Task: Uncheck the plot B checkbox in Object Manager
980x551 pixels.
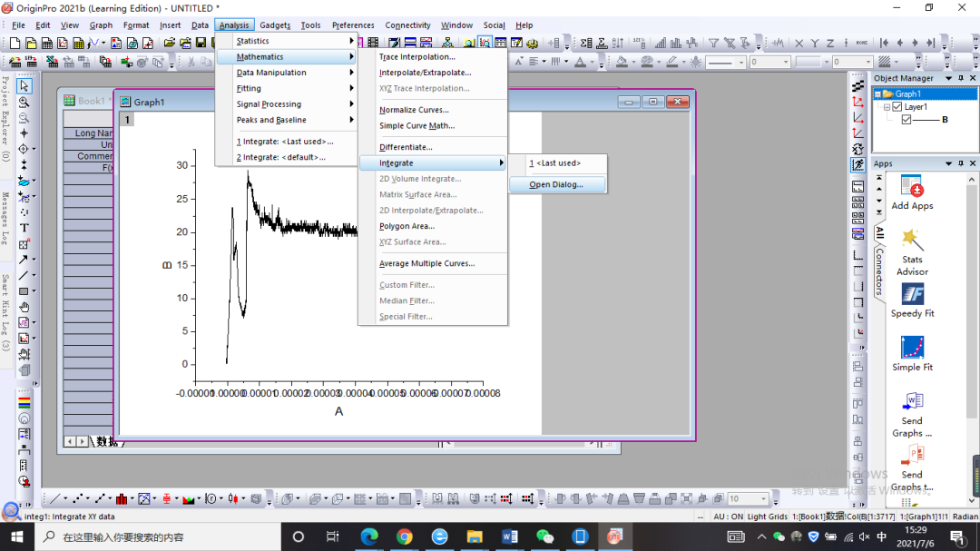Action: pos(906,120)
